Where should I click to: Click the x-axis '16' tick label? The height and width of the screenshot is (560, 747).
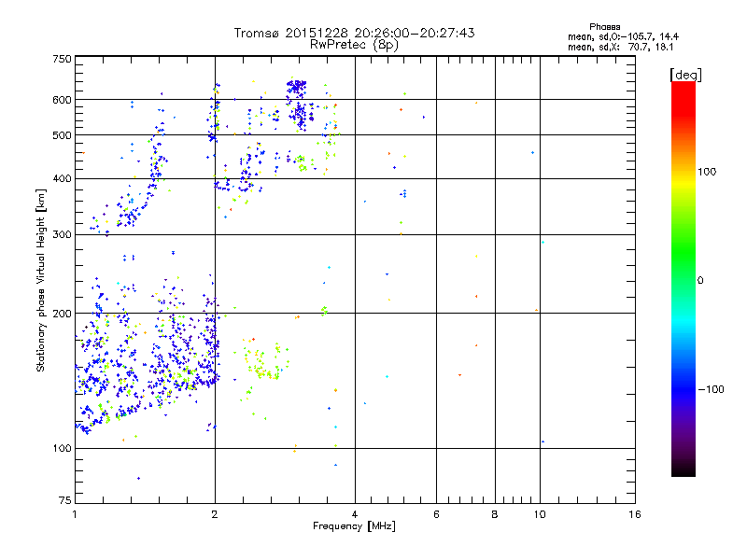pos(635,514)
